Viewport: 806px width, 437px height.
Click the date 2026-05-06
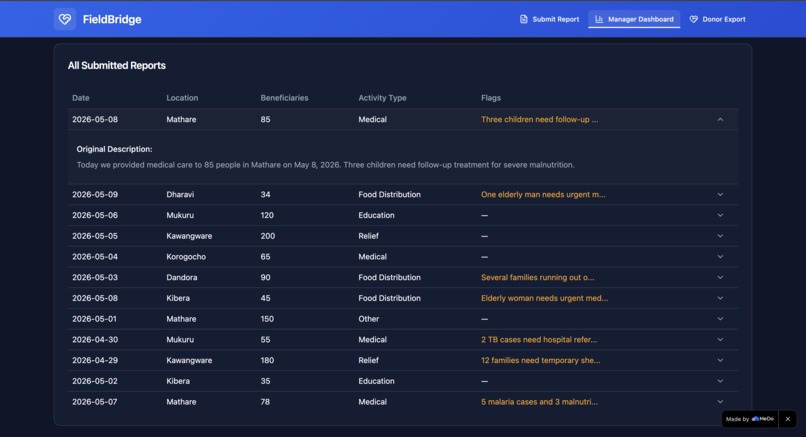click(x=95, y=215)
